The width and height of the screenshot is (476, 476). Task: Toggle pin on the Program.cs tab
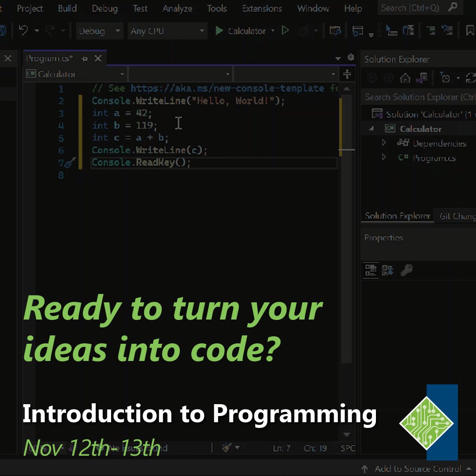84,59
